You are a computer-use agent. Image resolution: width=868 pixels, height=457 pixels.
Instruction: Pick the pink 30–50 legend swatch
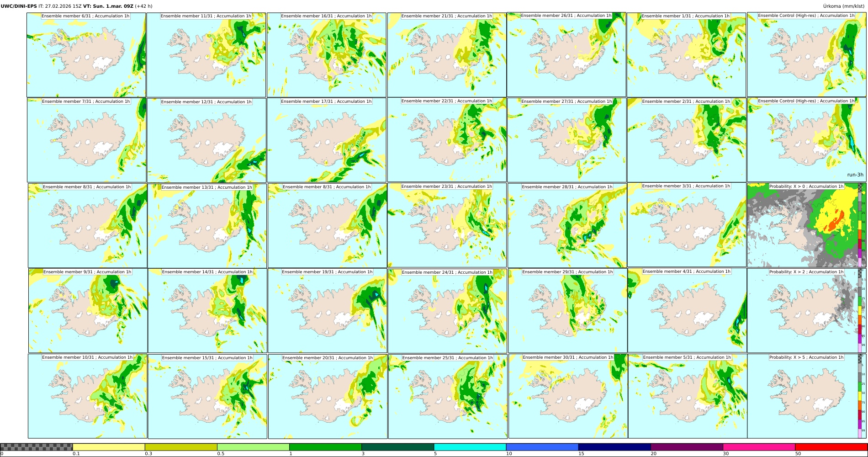click(759, 447)
